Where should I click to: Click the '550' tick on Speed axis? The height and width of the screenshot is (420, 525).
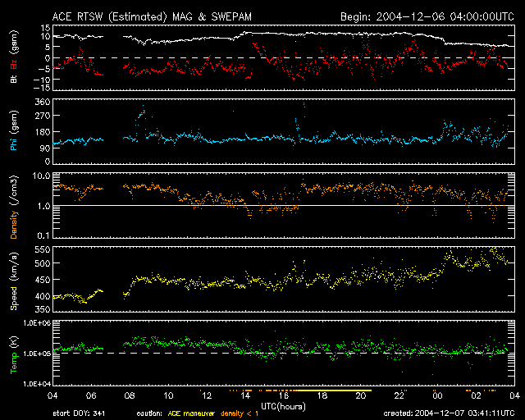tap(43, 250)
